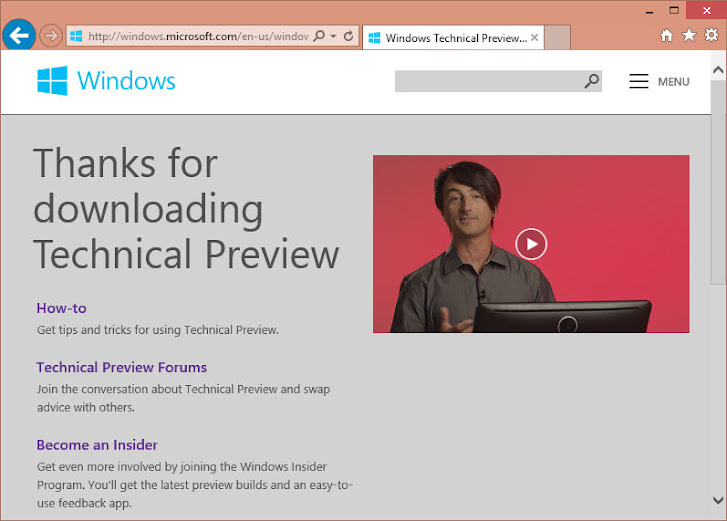Open the address bar autocomplete dropdown arrow

click(333, 36)
